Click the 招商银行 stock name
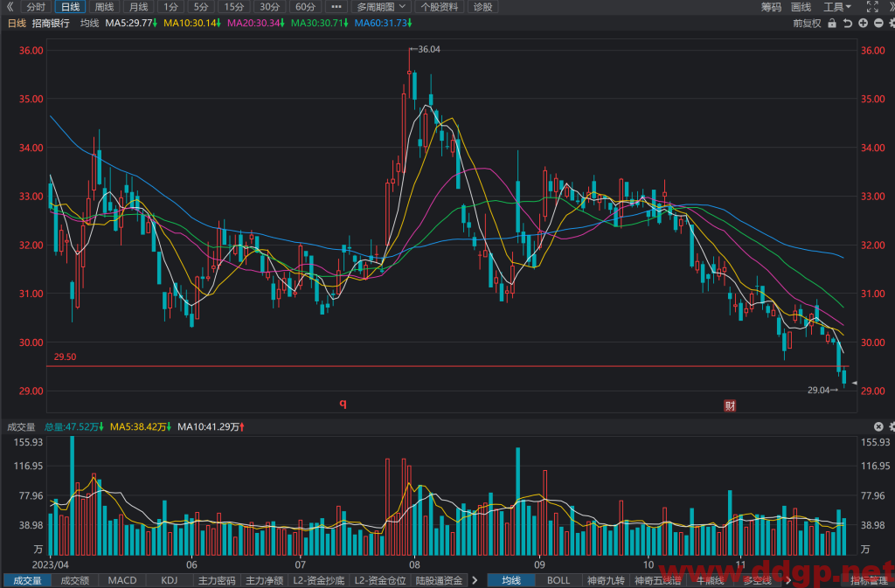The height and width of the screenshot is (588, 895). point(51,23)
